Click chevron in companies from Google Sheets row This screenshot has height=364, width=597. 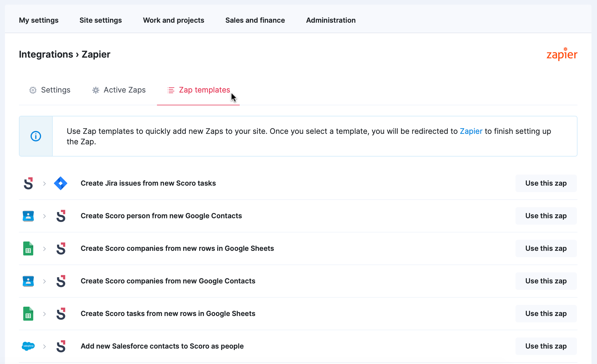pos(45,248)
